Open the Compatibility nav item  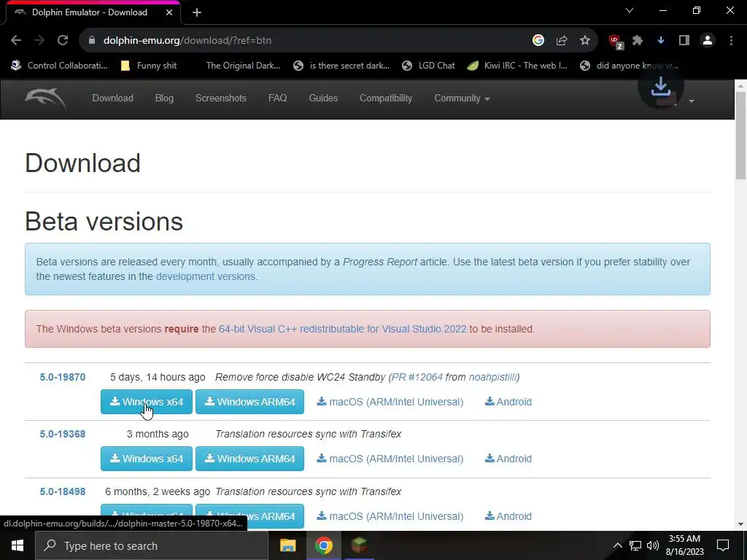386,98
